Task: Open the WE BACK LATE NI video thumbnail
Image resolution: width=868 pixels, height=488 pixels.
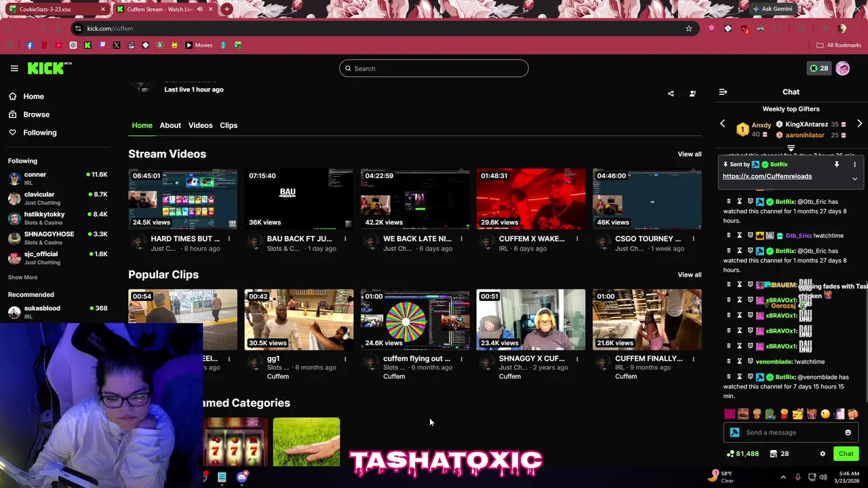Action: pos(415,200)
